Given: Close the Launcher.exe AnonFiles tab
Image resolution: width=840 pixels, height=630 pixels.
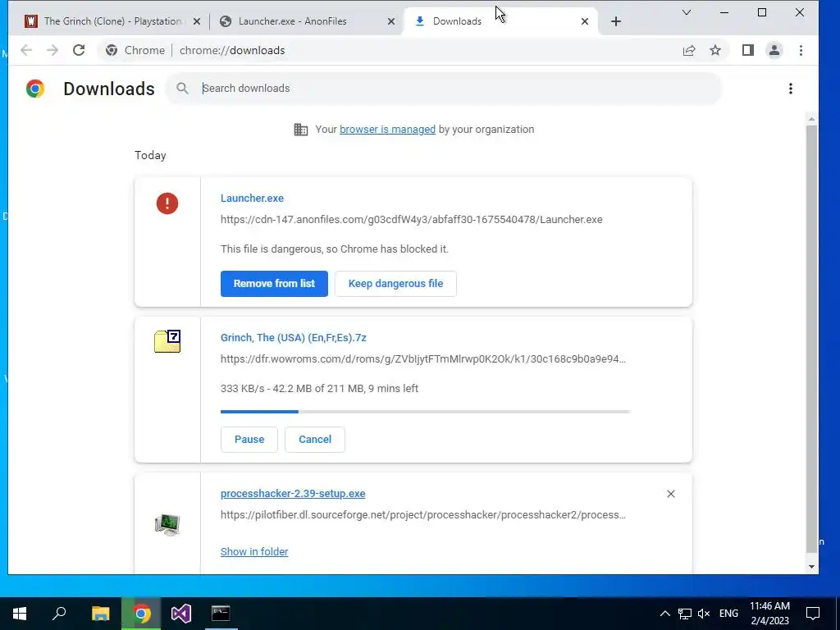Looking at the screenshot, I should click(391, 21).
